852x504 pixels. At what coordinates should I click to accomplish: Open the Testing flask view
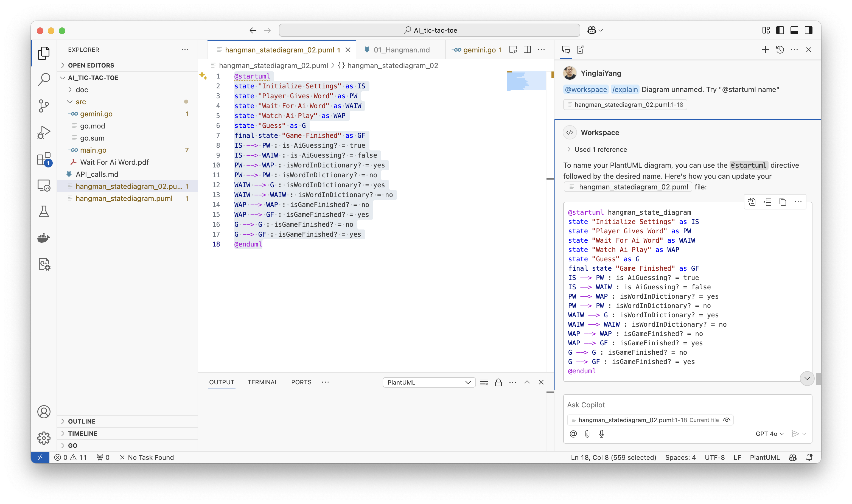44,211
